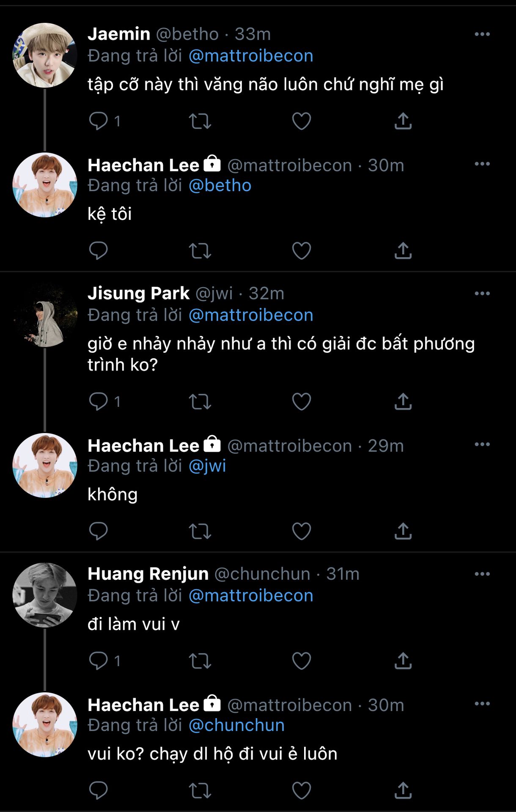This screenshot has width=516, height=812.
Task: Open the @chunchun mention link
Action: point(236,725)
